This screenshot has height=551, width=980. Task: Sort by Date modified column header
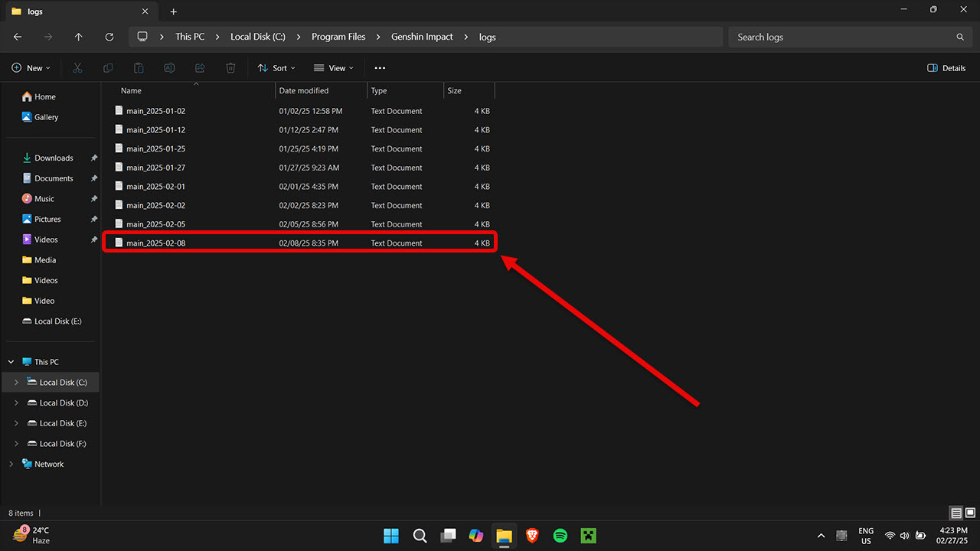point(304,90)
